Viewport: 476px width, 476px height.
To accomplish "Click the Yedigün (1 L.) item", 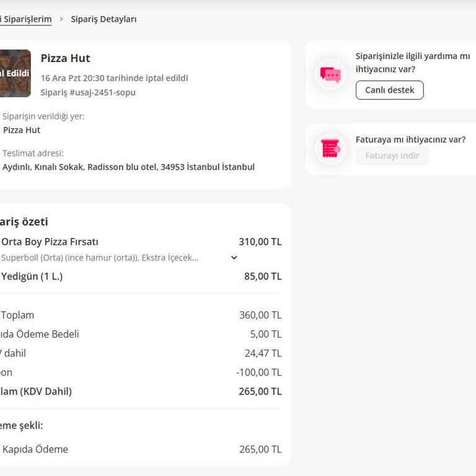I will click(32, 276).
